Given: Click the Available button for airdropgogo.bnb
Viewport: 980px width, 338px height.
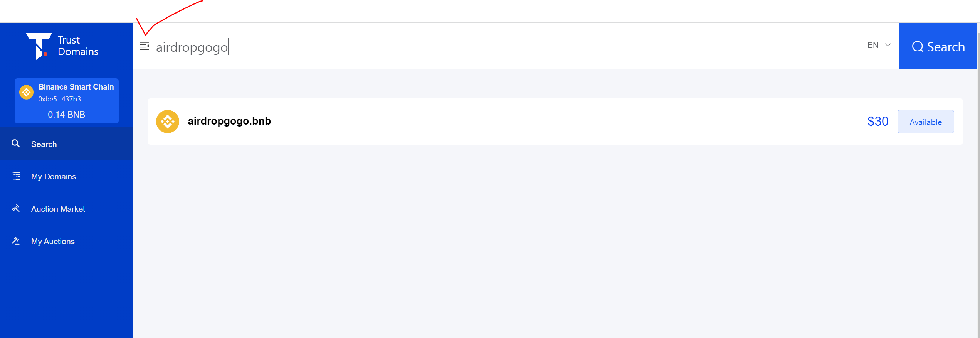Looking at the screenshot, I should pyautogui.click(x=926, y=122).
